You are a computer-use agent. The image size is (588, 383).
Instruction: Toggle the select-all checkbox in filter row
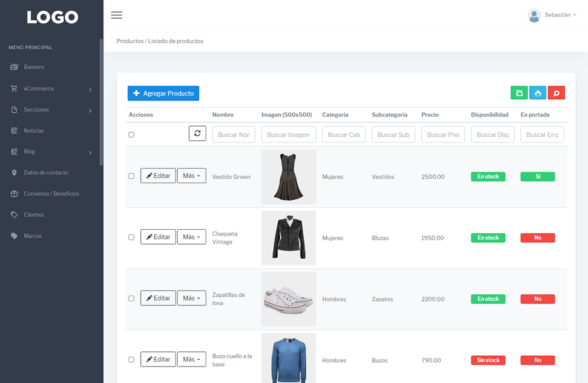[131, 134]
